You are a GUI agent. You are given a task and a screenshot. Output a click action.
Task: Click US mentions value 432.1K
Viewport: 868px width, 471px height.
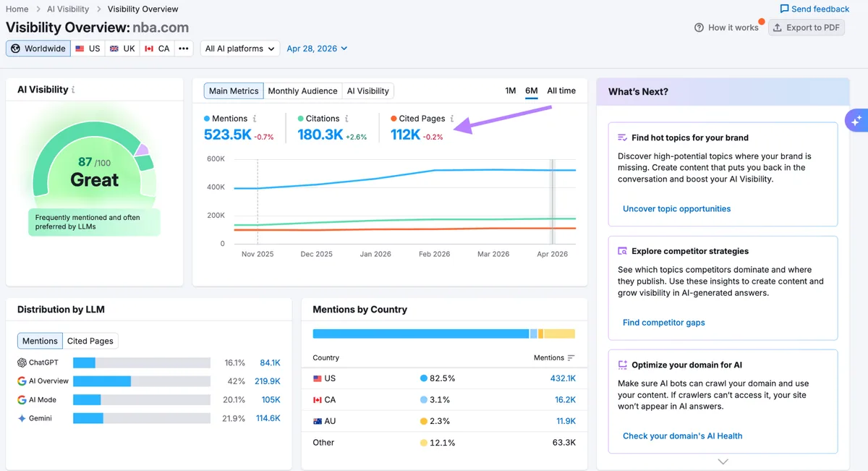(x=563, y=378)
